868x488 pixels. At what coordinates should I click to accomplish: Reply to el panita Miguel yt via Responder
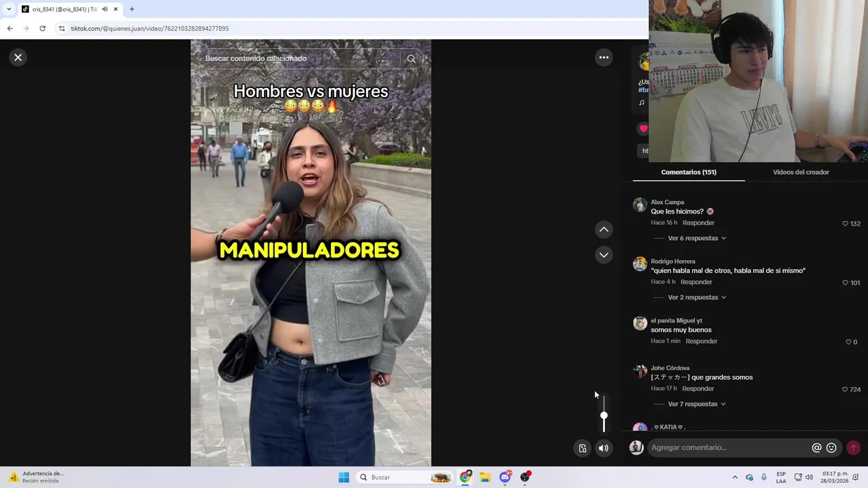tap(701, 341)
